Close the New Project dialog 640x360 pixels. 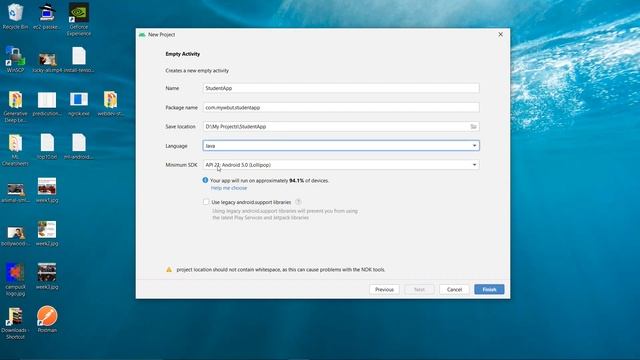pos(500,35)
